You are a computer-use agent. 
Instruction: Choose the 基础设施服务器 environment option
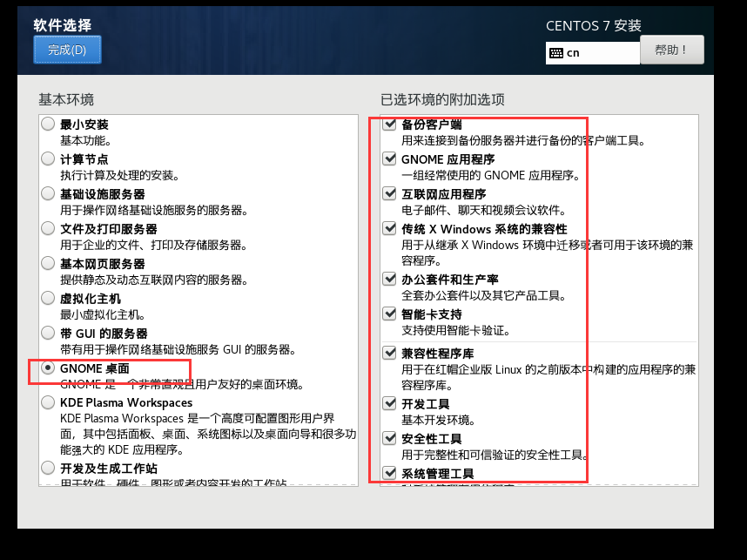tap(48, 193)
